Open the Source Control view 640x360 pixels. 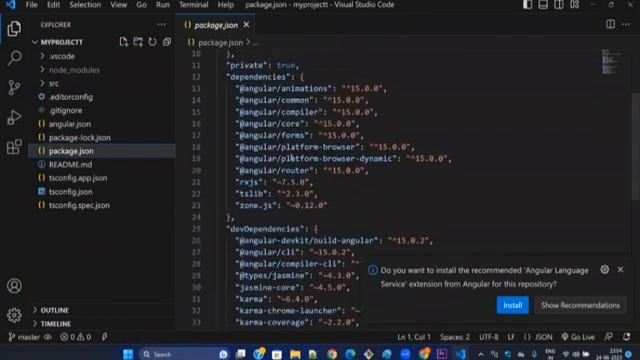(x=14, y=87)
